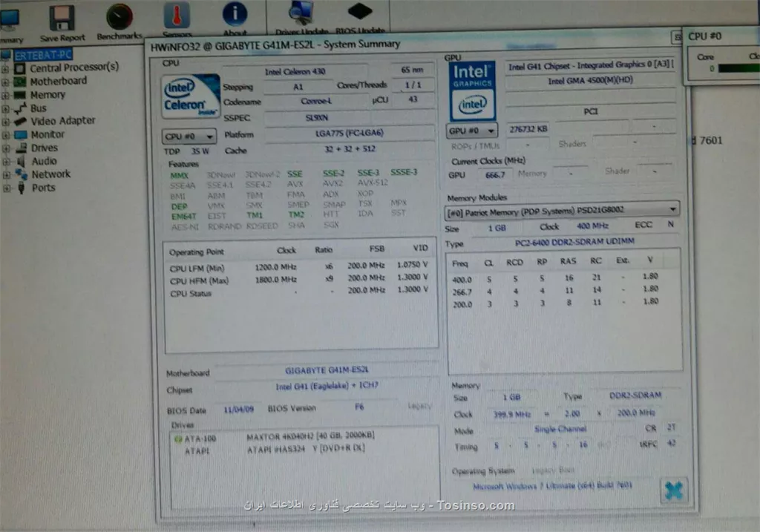This screenshot has width=760, height=532.
Task: Click the PC2-6400 DDR2-SDRAM UDIMM type value
Action: (x=574, y=241)
